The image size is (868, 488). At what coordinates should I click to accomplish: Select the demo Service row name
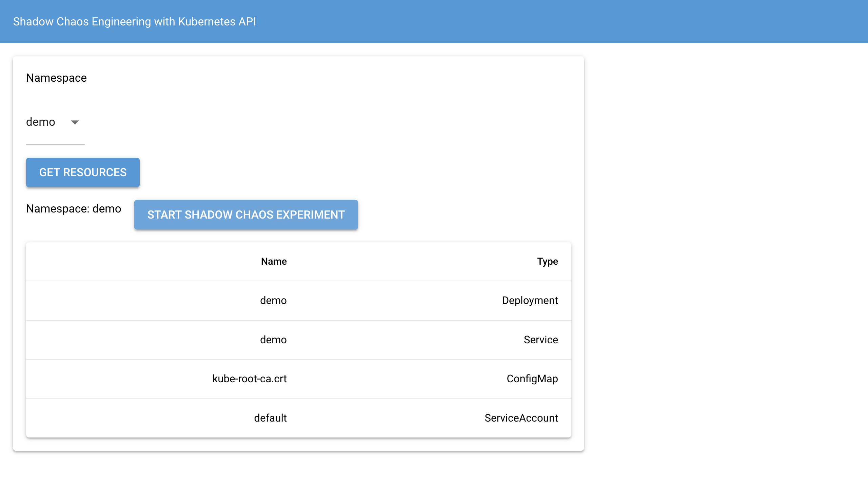tap(273, 340)
